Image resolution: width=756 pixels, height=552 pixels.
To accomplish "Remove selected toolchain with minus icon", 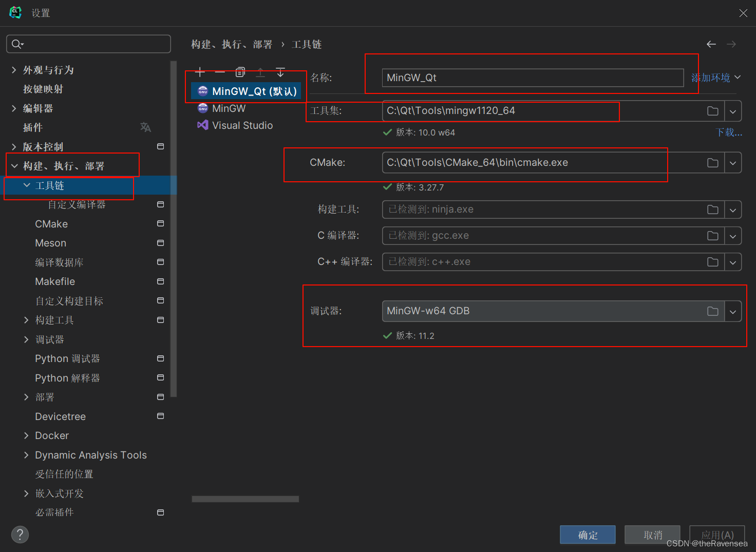I will 220,72.
